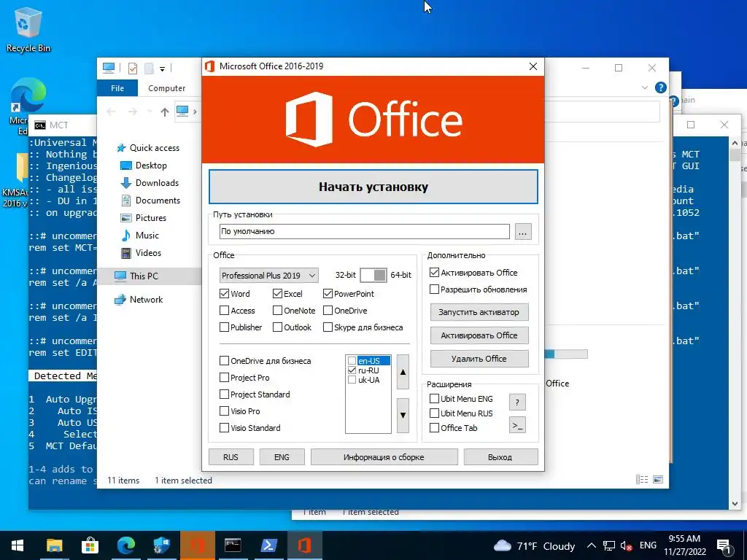Image resolution: width=747 pixels, height=560 pixels.
Task: Open the network tray icon
Action: [609, 545]
